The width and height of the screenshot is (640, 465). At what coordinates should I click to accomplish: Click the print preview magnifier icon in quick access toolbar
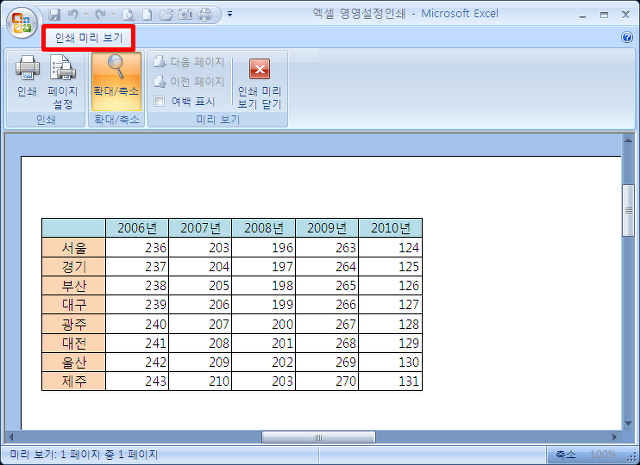129,15
